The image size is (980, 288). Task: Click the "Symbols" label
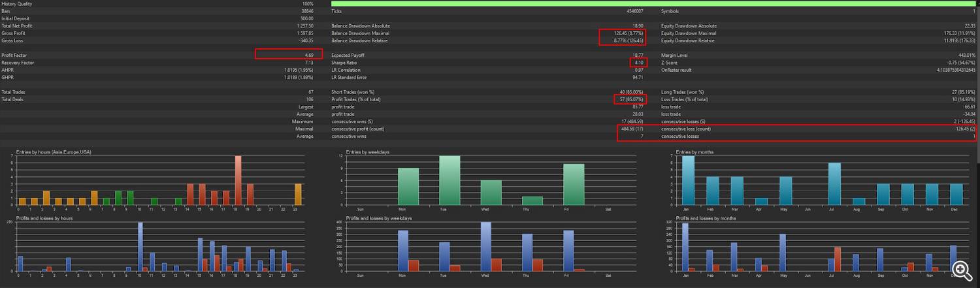point(670,11)
